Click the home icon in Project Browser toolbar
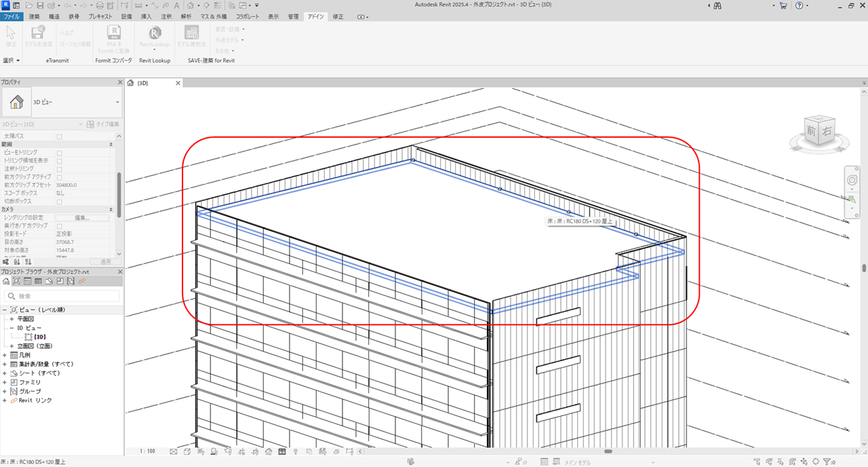Image resolution: width=868 pixels, height=467 pixels. pos(6,281)
